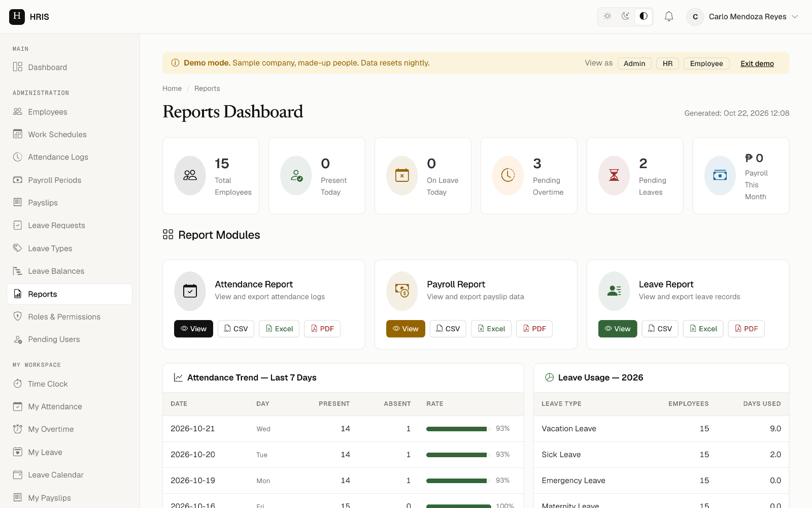View the Payroll Report
Image resolution: width=812 pixels, height=508 pixels.
[405, 329]
